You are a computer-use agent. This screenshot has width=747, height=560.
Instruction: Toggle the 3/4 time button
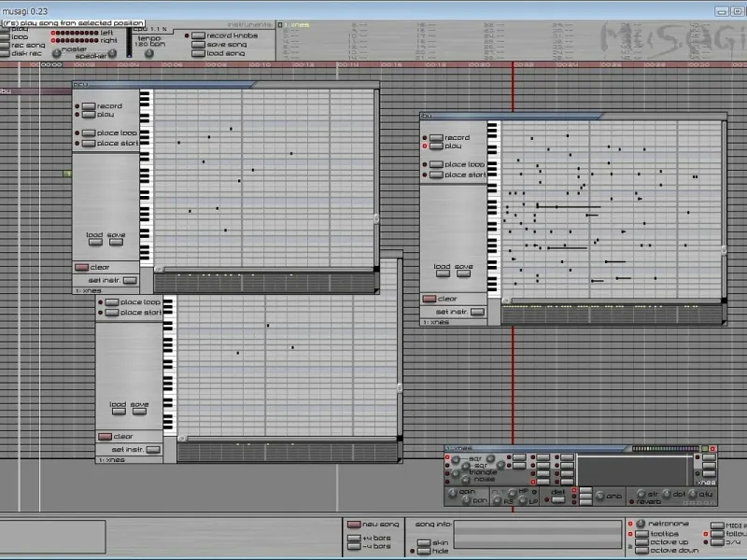coord(717,542)
